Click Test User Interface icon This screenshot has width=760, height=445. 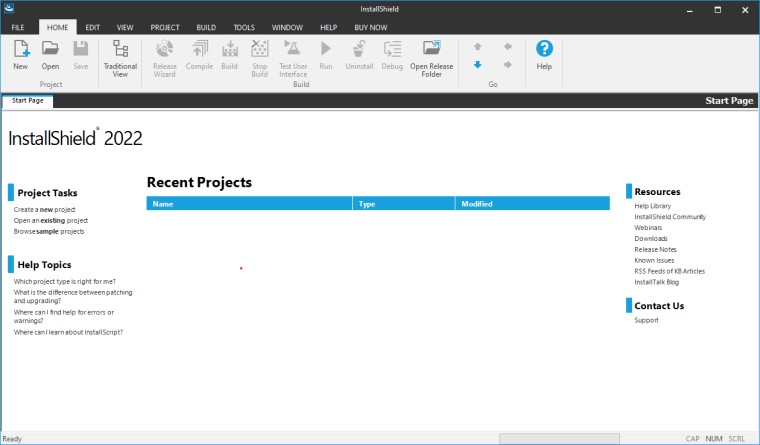click(293, 49)
